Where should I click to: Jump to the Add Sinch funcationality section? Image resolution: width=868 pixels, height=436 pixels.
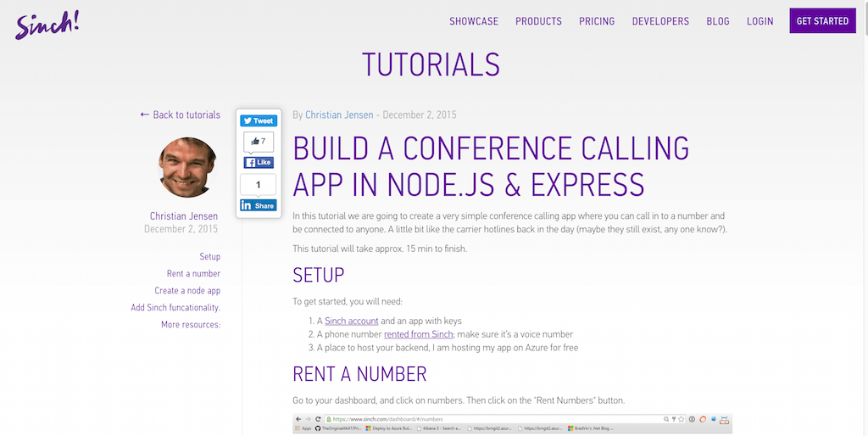pyautogui.click(x=175, y=307)
